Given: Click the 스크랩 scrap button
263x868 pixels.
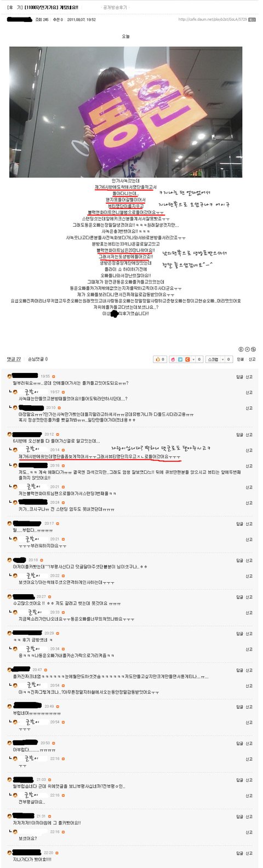Looking at the screenshot, I should point(213,359).
